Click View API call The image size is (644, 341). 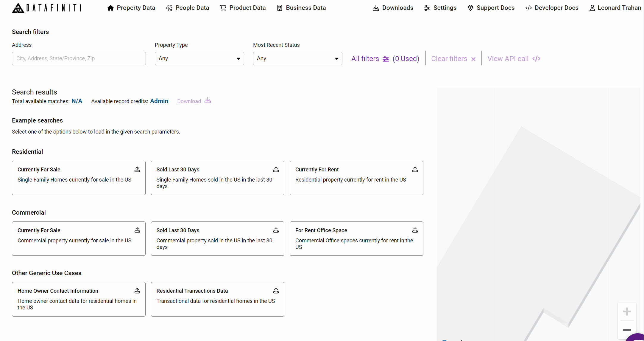pos(514,59)
